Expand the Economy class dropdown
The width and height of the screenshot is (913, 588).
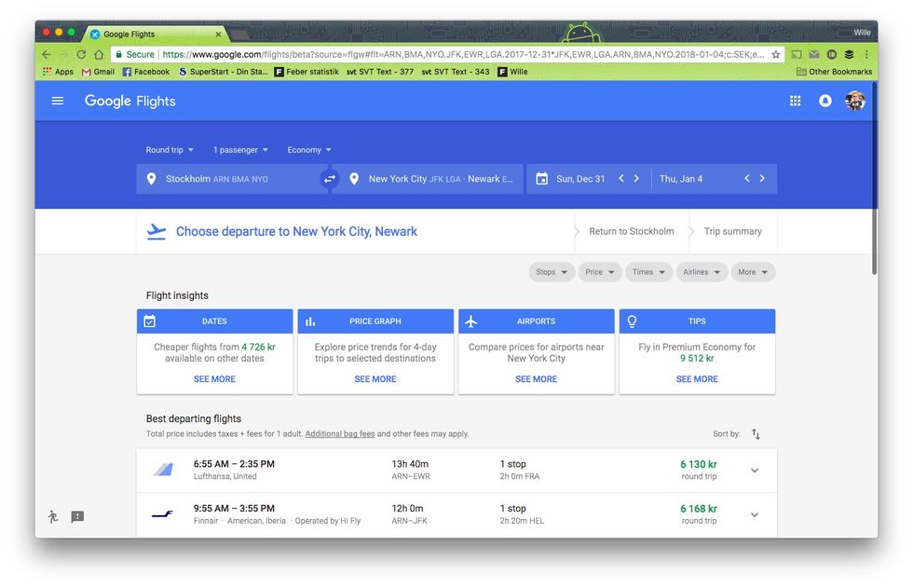click(309, 150)
